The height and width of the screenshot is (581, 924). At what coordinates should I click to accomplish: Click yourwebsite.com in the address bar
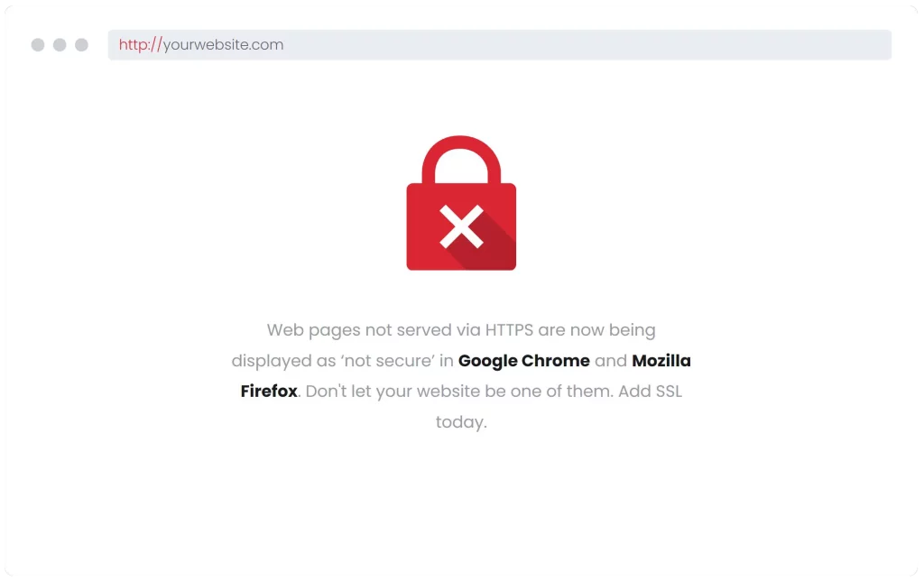[x=224, y=45]
